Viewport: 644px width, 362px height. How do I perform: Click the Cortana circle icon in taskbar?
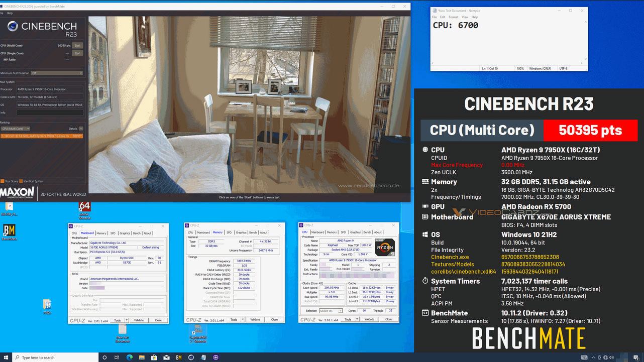pos(104,357)
